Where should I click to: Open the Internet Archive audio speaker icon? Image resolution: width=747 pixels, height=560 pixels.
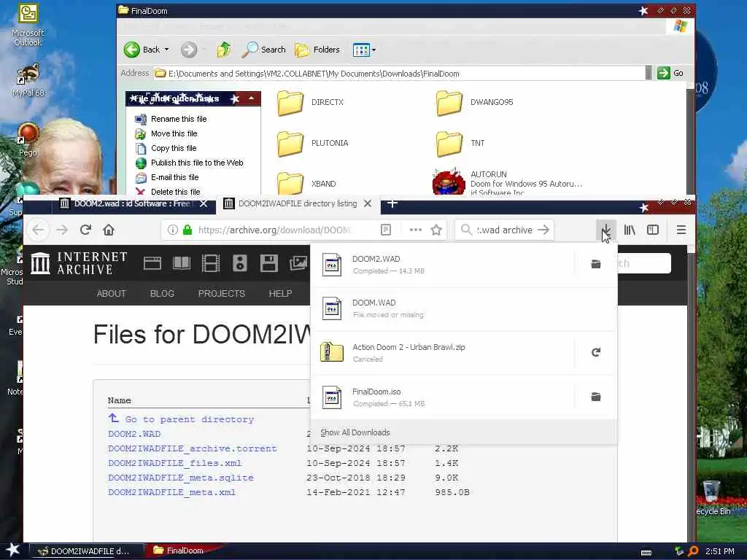click(x=239, y=262)
